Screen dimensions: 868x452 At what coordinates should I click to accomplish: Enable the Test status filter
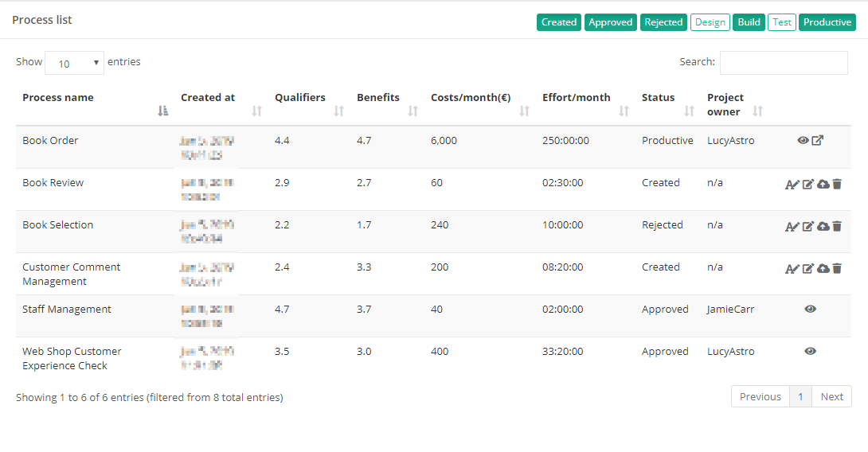tap(782, 22)
